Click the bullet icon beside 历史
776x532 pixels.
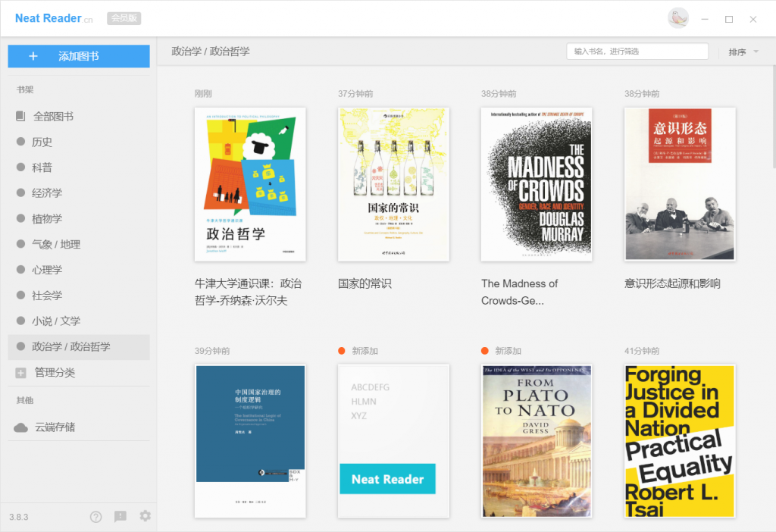pyautogui.click(x=20, y=142)
